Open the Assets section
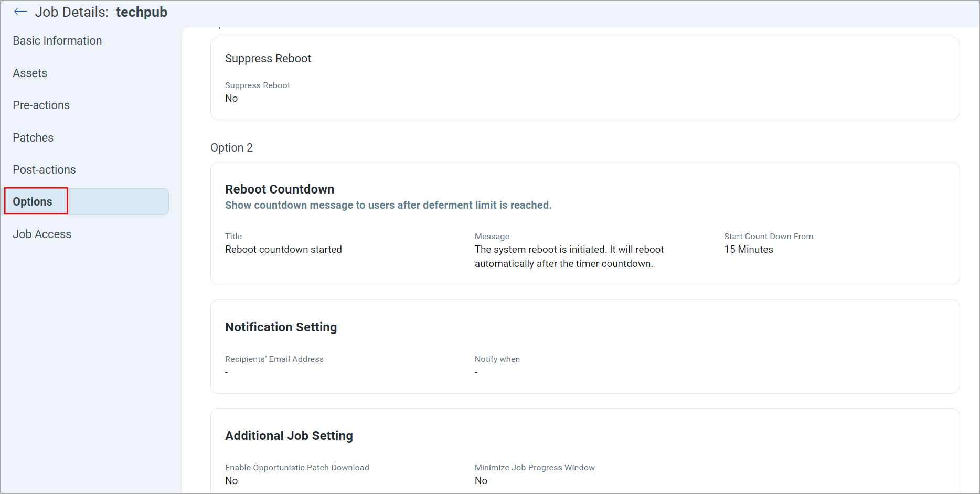This screenshot has width=980, height=494. point(30,73)
